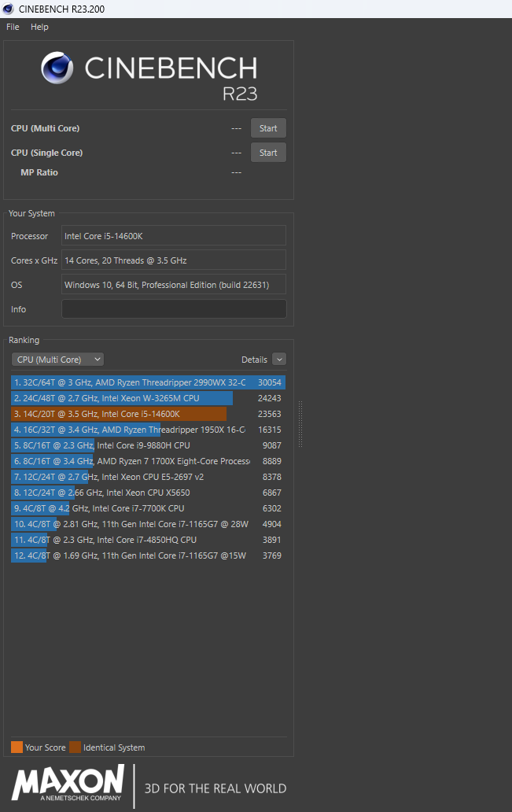Select ranking row 1 Threadripper 2990WX
Screen dimensions: 512x812
click(x=148, y=382)
